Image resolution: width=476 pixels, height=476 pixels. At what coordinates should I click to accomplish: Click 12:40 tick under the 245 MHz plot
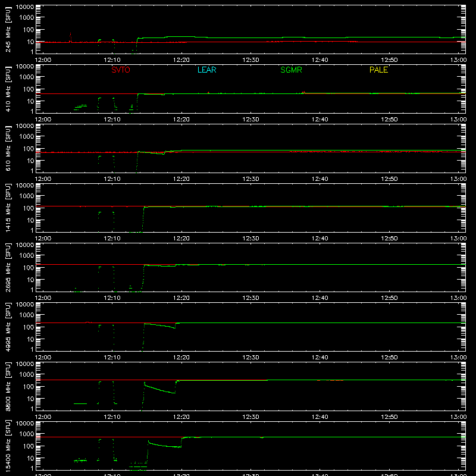[320, 60]
